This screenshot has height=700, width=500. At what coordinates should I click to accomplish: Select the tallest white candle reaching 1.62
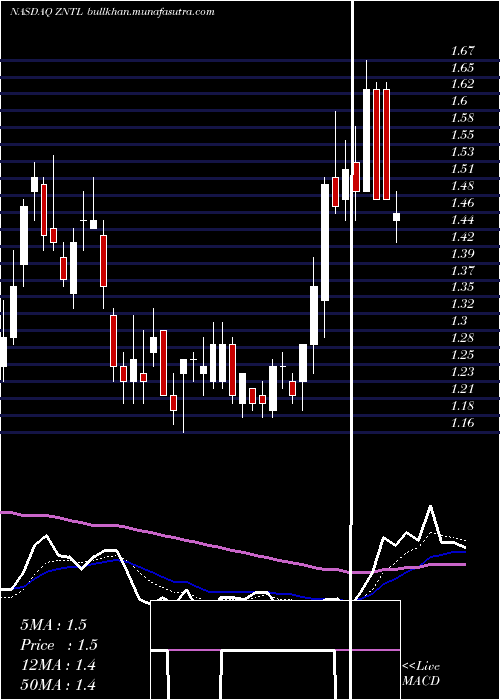[367, 141]
